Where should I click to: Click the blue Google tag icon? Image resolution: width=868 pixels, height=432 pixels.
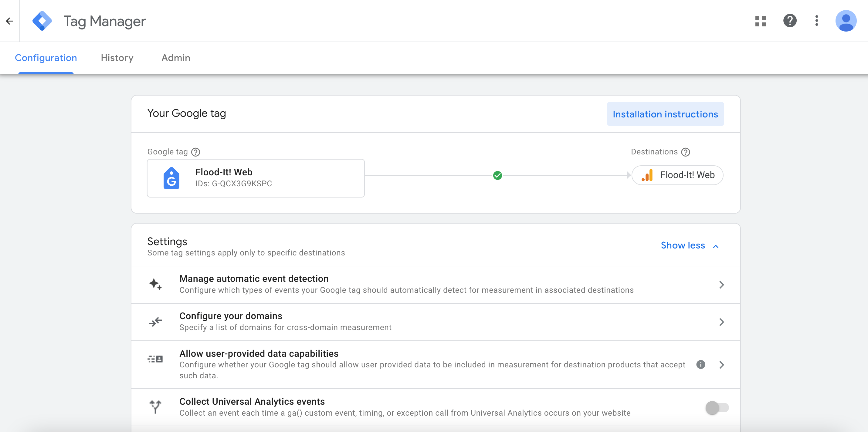click(171, 178)
